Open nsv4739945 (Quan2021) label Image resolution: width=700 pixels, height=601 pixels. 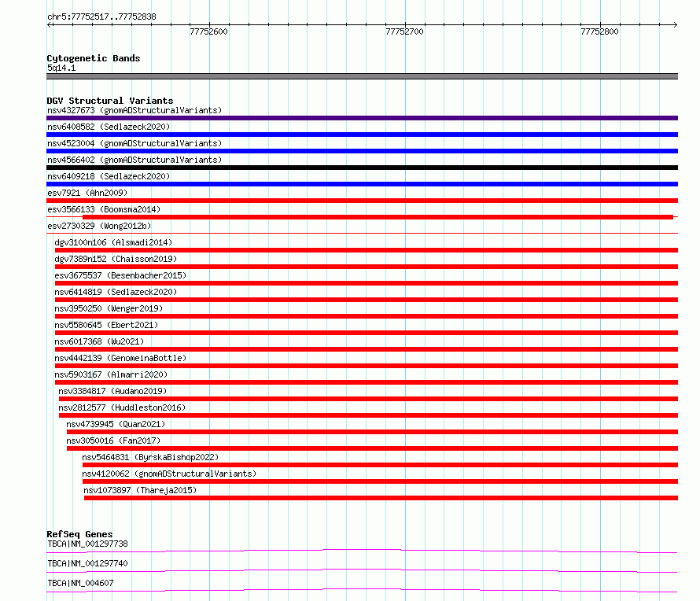coord(116,424)
